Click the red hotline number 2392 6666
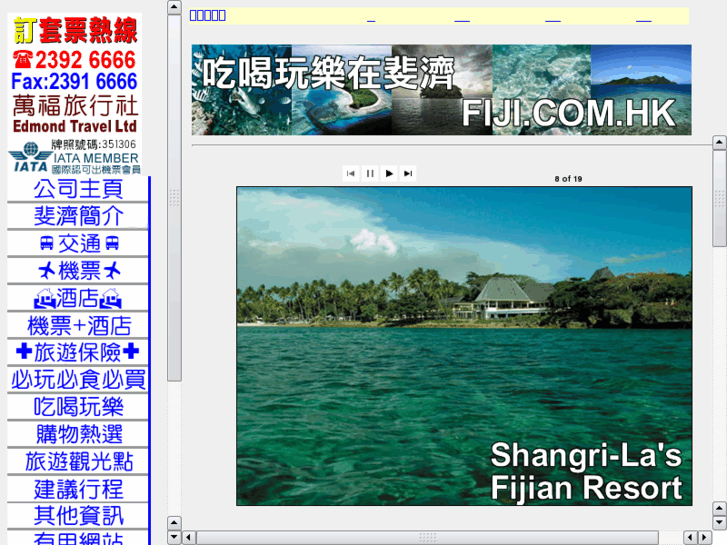 pos(74,60)
